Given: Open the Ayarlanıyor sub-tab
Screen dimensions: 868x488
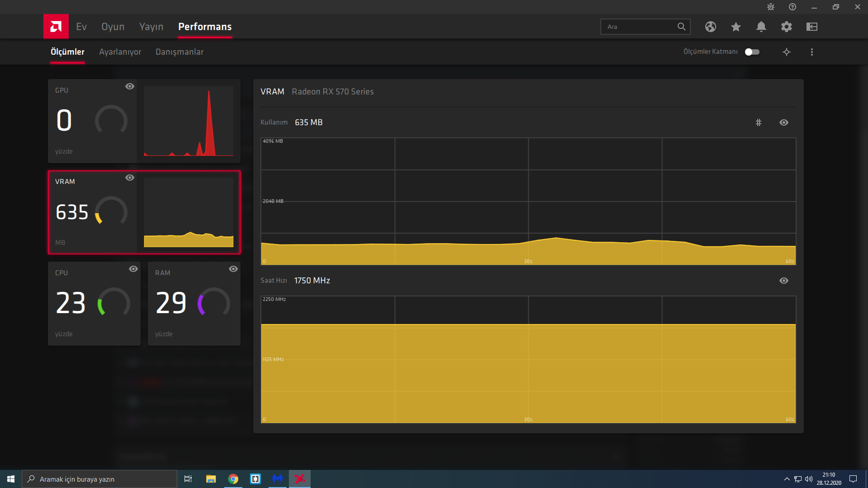Looking at the screenshot, I should point(120,52).
